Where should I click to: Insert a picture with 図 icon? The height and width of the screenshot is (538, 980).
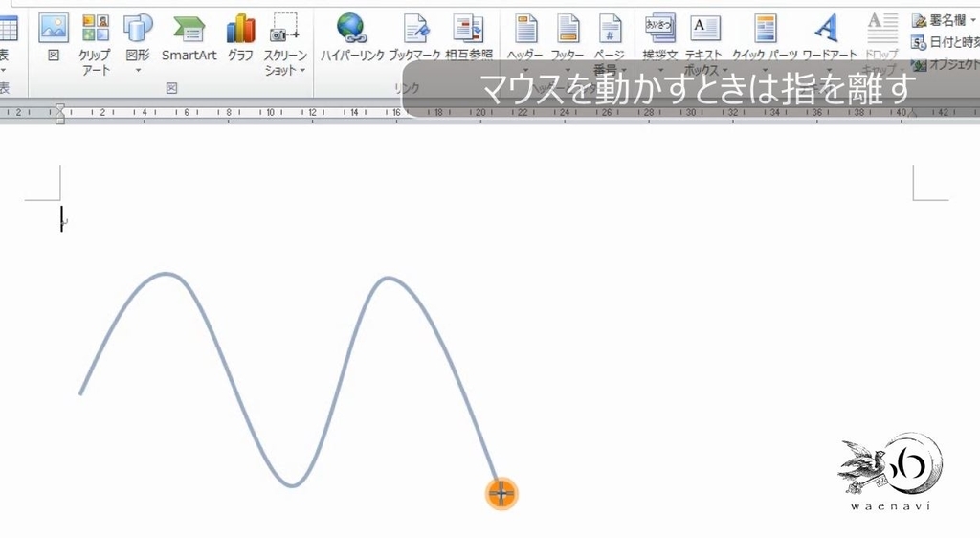[54, 38]
